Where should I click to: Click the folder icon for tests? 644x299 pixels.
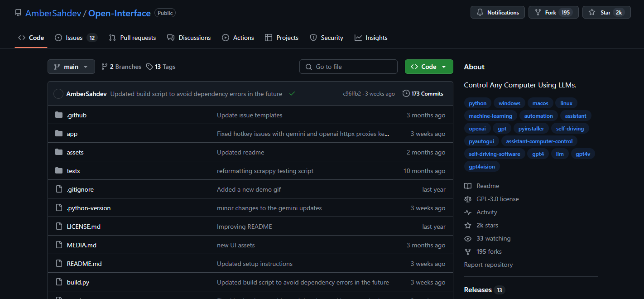point(59,171)
